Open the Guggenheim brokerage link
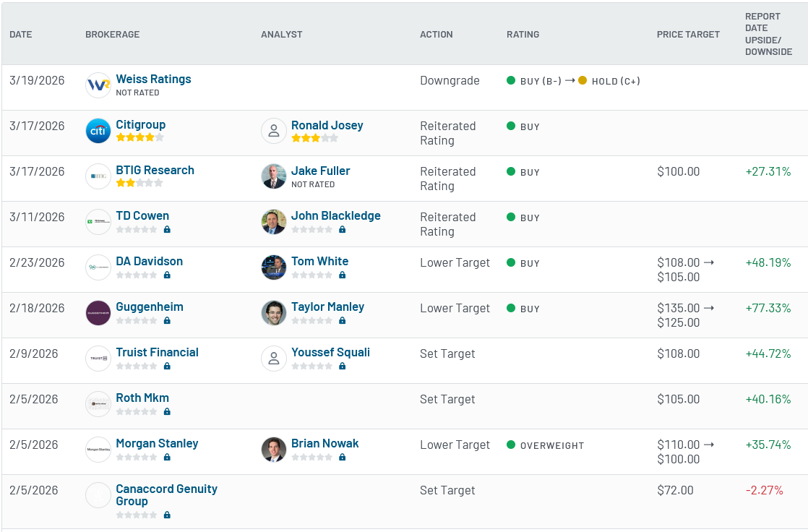 pyautogui.click(x=150, y=306)
